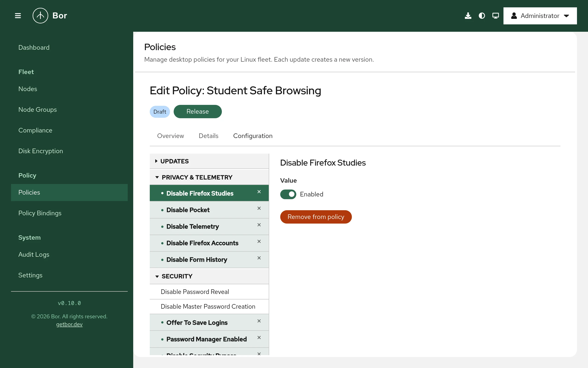
Task: Select Disable Telemetry policy item
Action: click(x=209, y=226)
